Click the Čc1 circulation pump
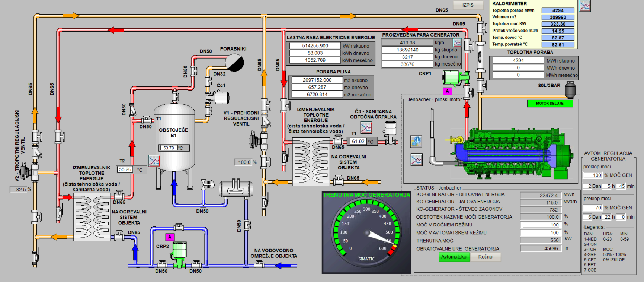644x282 pixels. coord(221,98)
